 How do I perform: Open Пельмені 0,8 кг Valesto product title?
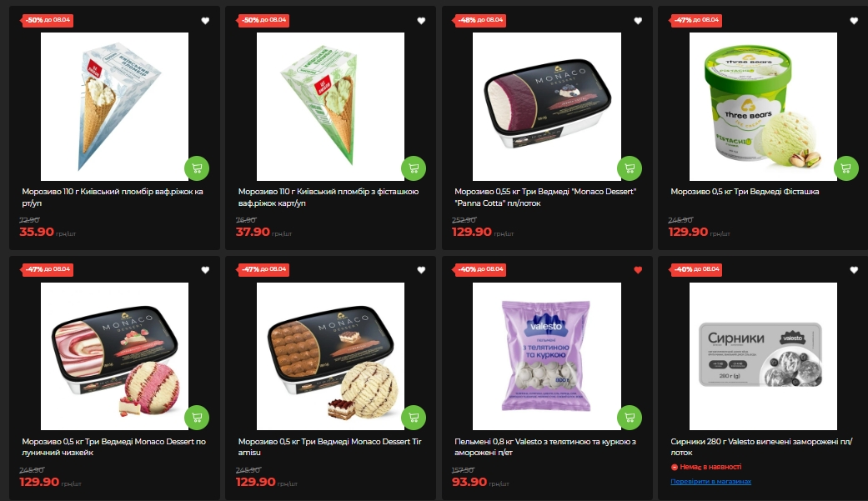pos(545,447)
